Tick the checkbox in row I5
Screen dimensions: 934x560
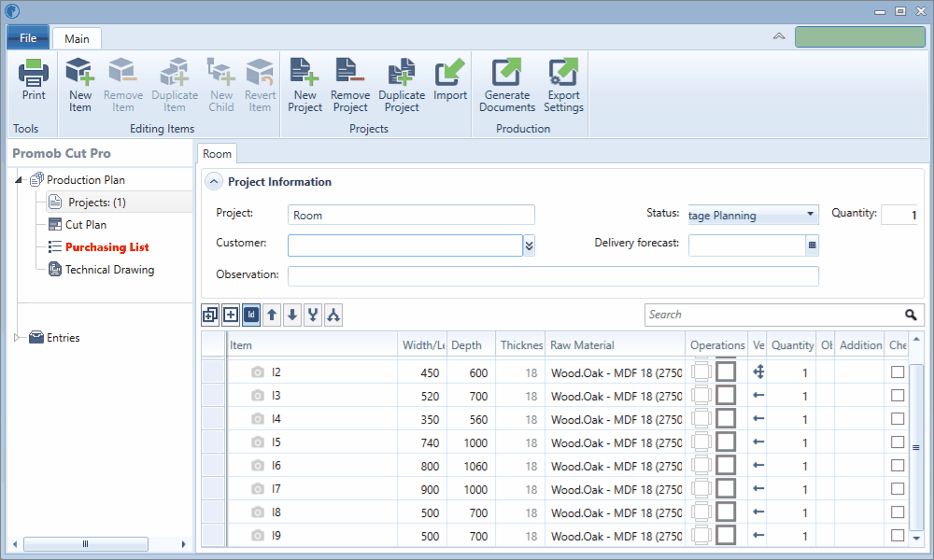(x=898, y=441)
